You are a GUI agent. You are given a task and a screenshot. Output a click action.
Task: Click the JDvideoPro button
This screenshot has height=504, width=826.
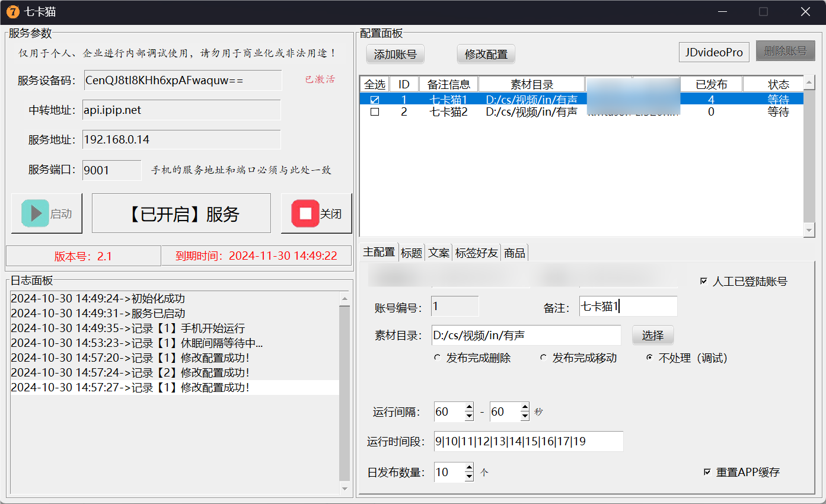(714, 52)
